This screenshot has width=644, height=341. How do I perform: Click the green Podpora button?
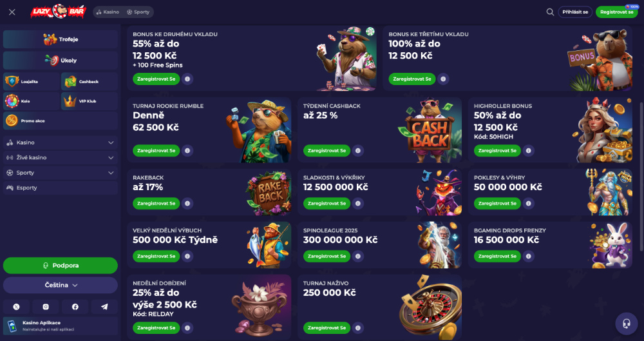click(x=61, y=266)
